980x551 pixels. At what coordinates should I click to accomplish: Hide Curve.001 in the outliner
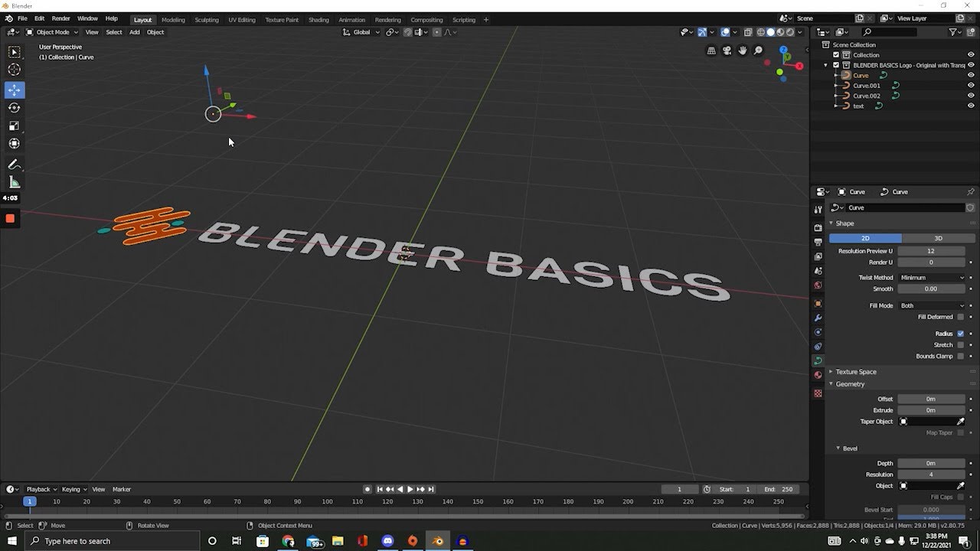[x=971, y=86]
